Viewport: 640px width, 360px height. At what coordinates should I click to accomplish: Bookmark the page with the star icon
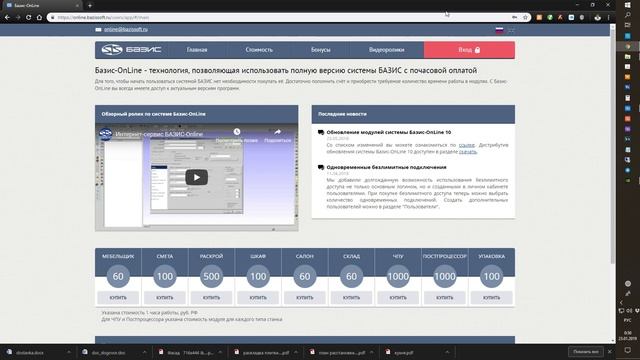[525, 18]
